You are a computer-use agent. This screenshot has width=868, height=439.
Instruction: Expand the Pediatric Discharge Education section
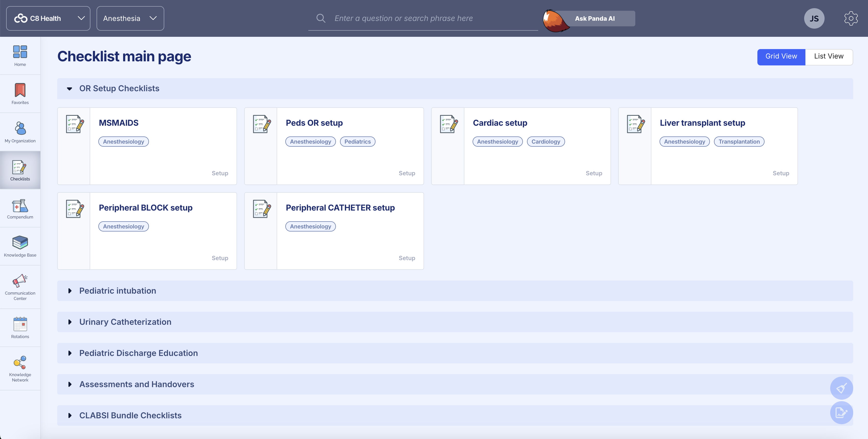(x=455, y=353)
